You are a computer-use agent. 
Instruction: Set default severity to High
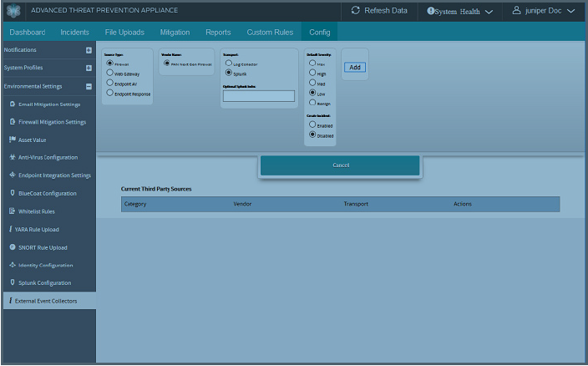point(312,74)
